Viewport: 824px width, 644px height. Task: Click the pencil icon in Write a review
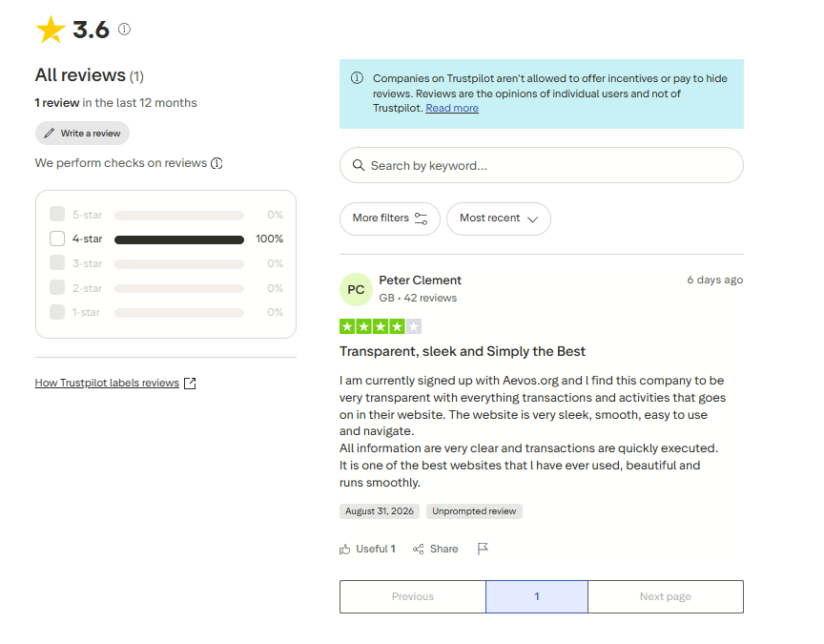point(49,134)
